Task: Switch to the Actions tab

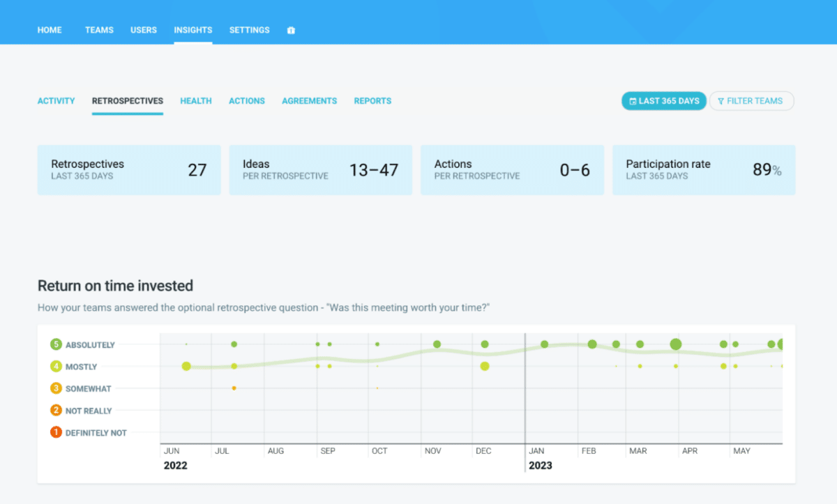Action: pos(247,101)
